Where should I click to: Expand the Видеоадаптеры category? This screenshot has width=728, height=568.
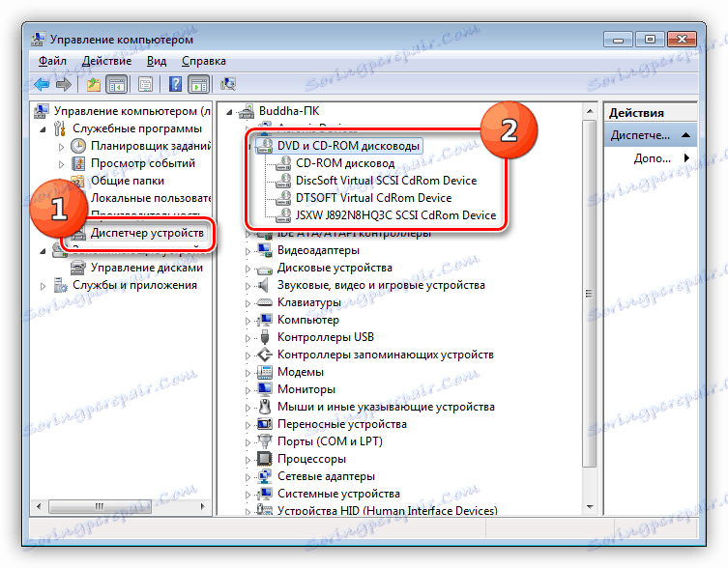pyautogui.click(x=248, y=251)
